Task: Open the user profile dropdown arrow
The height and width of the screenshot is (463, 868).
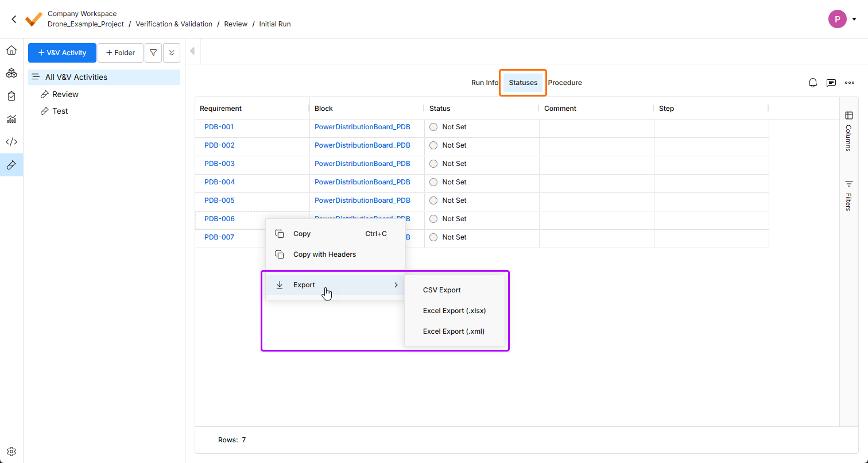Action: coord(854,20)
